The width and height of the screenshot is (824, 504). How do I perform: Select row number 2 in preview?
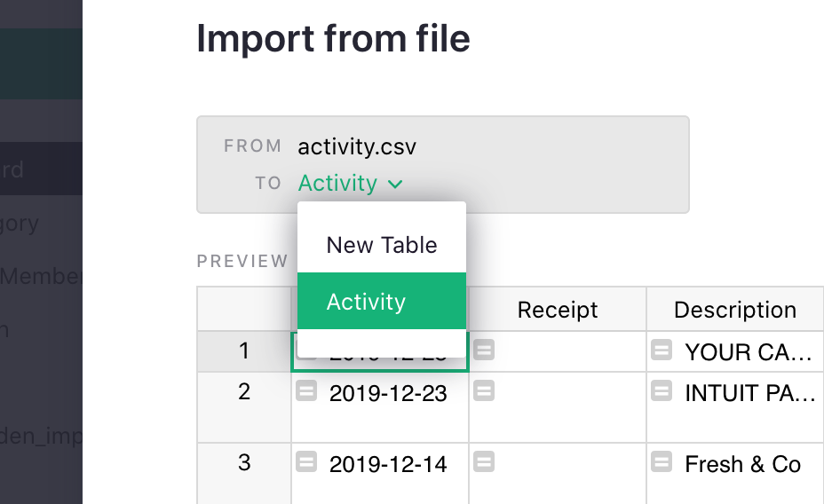click(244, 392)
